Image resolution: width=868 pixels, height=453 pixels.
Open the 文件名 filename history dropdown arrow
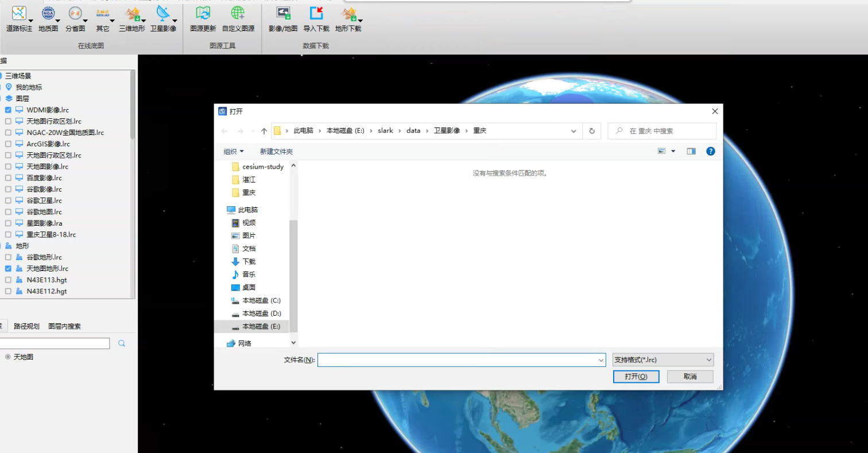[601, 360]
